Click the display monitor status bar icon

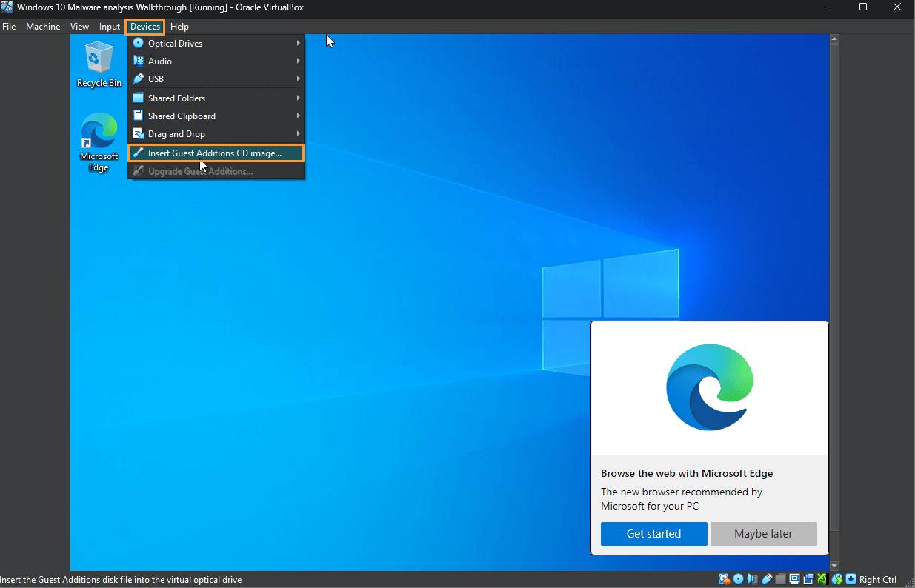click(794, 579)
